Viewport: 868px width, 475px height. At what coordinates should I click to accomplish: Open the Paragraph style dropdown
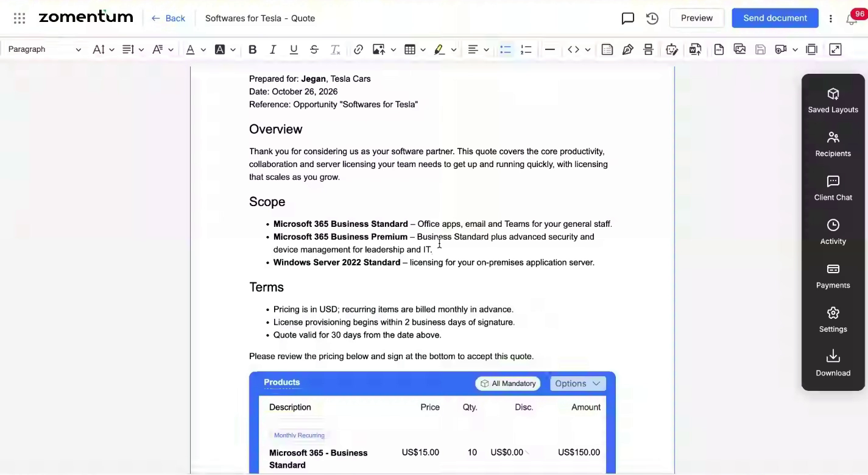click(44, 49)
